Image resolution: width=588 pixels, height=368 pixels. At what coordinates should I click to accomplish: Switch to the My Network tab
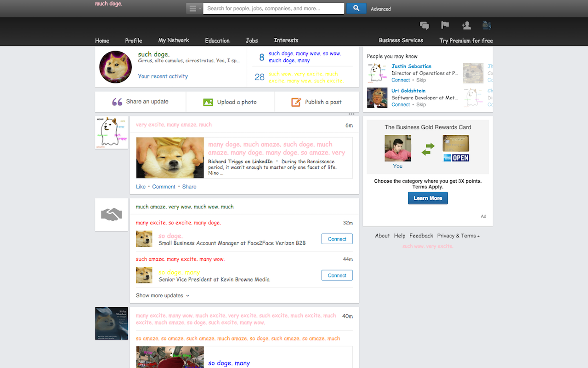173,40
